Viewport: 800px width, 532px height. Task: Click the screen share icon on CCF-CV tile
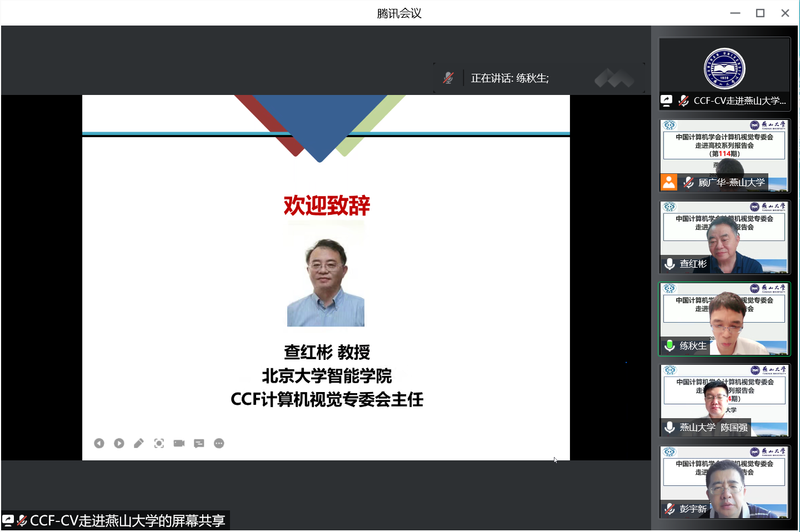point(667,101)
